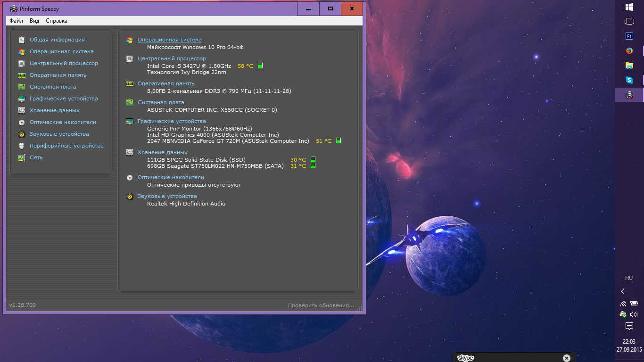
Task: Click the Технология Ivy Bridge 22nm text
Action: pos(187,72)
